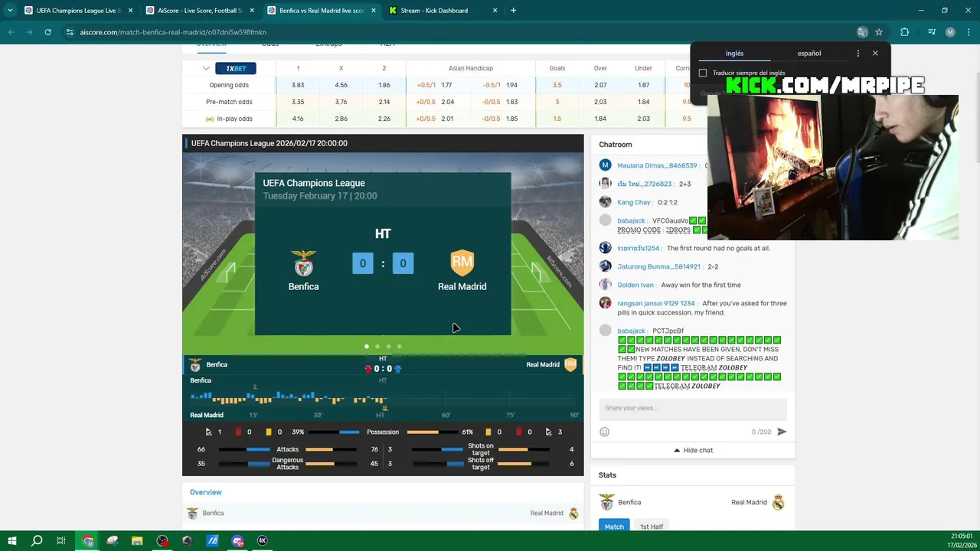Screen dimensions: 980x551
Task: Click the Real Madrid RM badge in scoreboard
Action: coord(462,262)
